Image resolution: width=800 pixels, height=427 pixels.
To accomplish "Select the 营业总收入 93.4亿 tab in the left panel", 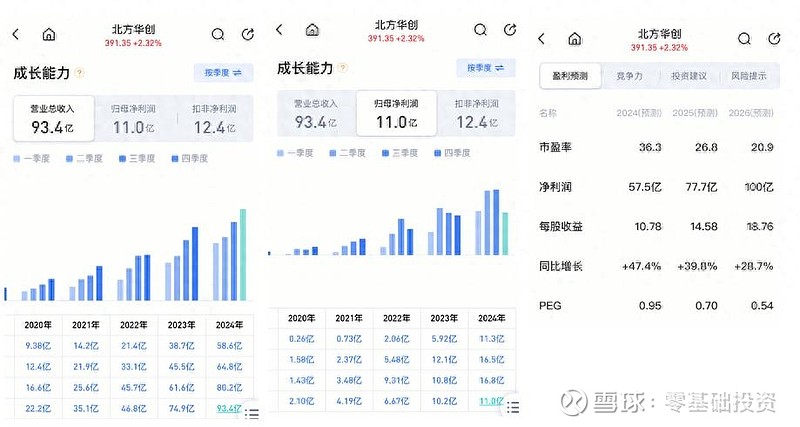I will tap(54, 118).
